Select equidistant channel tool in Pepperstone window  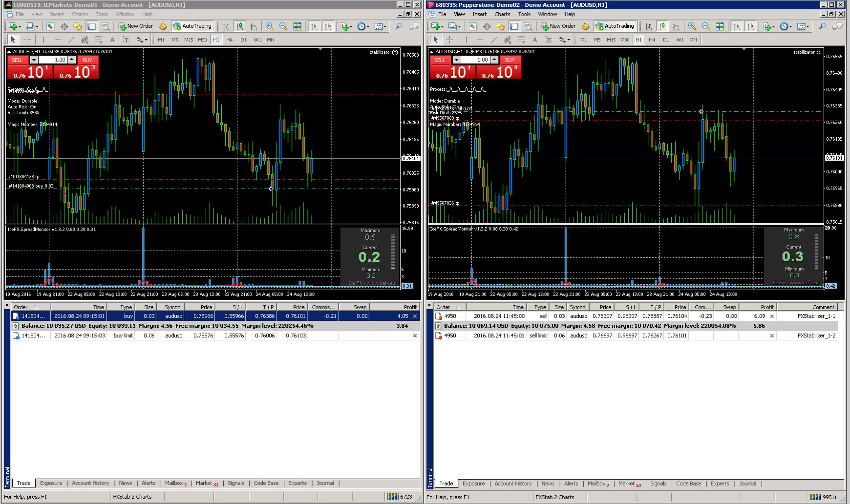[508, 40]
